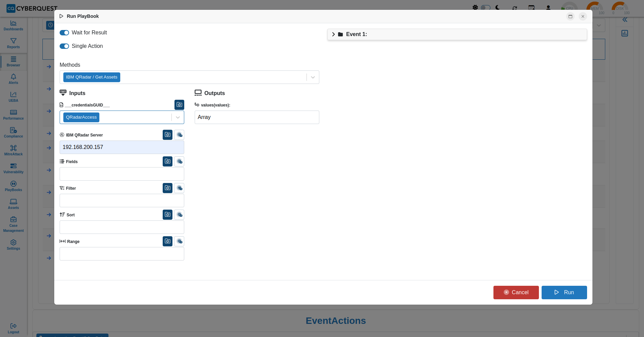Click the search icon for IBM QRadar Server

coord(179,135)
